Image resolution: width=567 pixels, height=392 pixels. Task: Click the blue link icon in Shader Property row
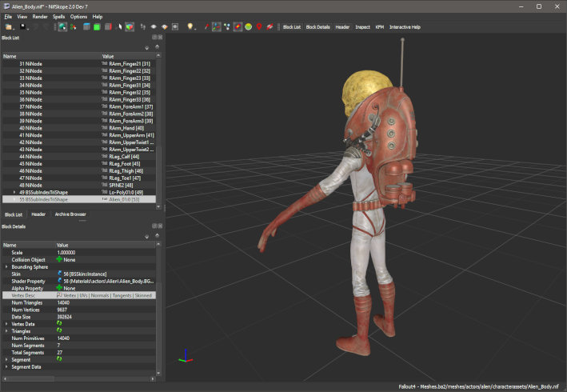click(x=60, y=281)
